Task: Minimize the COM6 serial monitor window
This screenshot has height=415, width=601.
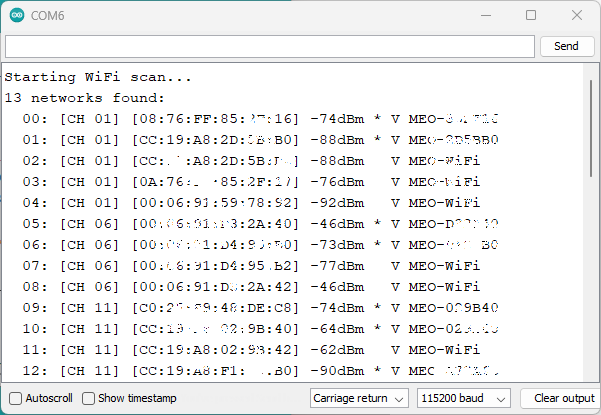Action: [485, 16]
